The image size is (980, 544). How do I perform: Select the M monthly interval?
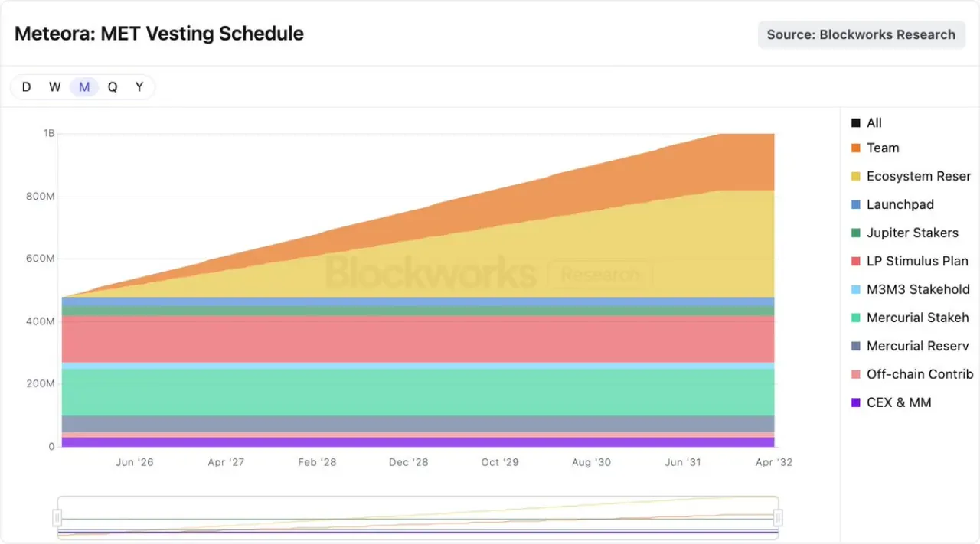84,87
